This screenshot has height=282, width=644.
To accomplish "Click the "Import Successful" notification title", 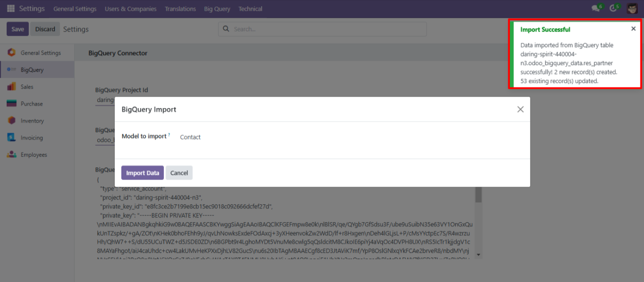I will point(545,30).
